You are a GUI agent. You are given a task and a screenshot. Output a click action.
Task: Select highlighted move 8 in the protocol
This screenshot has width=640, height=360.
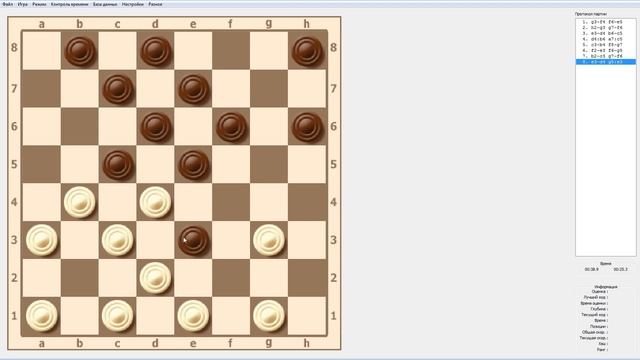coord(606,62)
